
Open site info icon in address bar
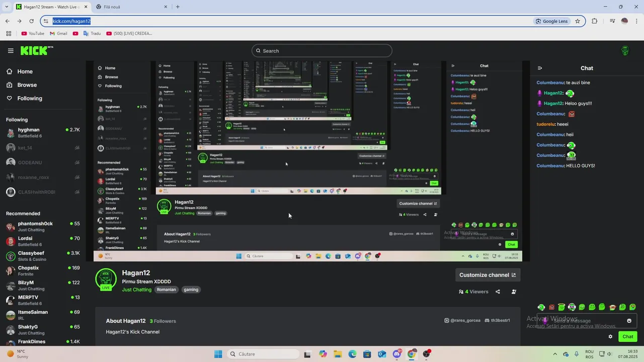(x=46, y=21)
